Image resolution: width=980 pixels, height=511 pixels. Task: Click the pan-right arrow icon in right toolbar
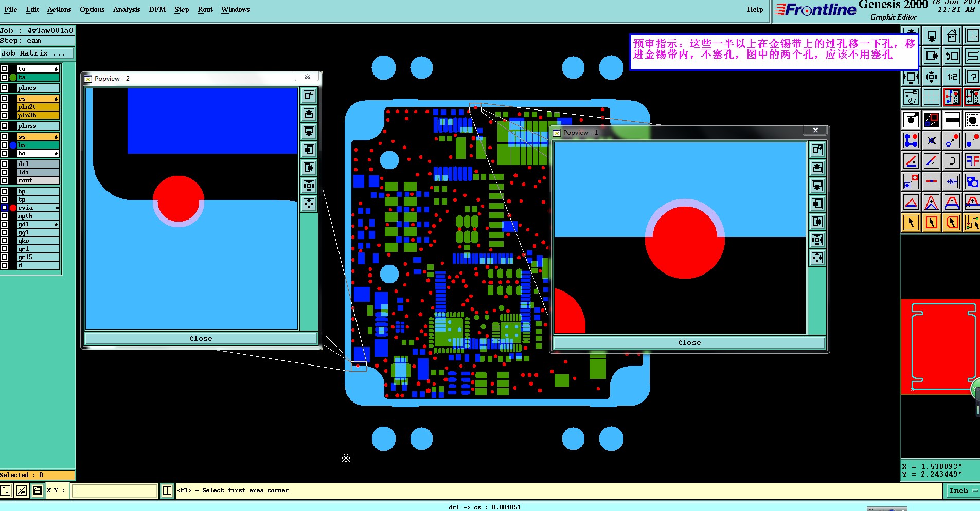click(x=931, y=56)
